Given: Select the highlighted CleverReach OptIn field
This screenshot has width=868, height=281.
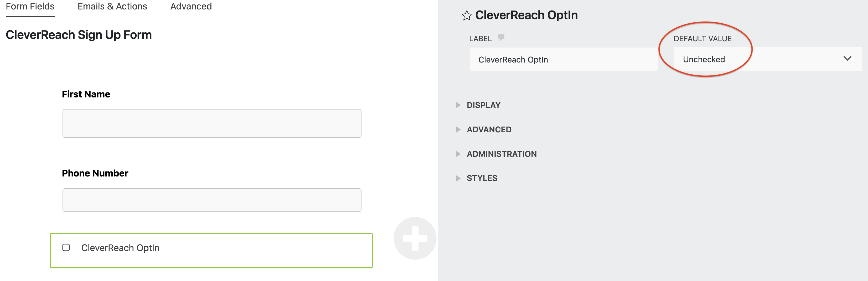Looking at the screenshot, I should (x=211, y=250).
